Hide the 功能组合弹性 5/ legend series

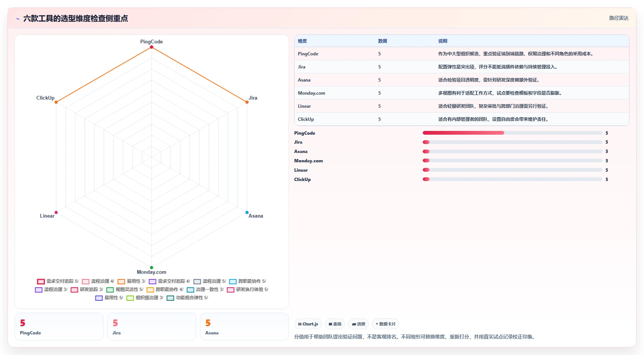(187, 298)
